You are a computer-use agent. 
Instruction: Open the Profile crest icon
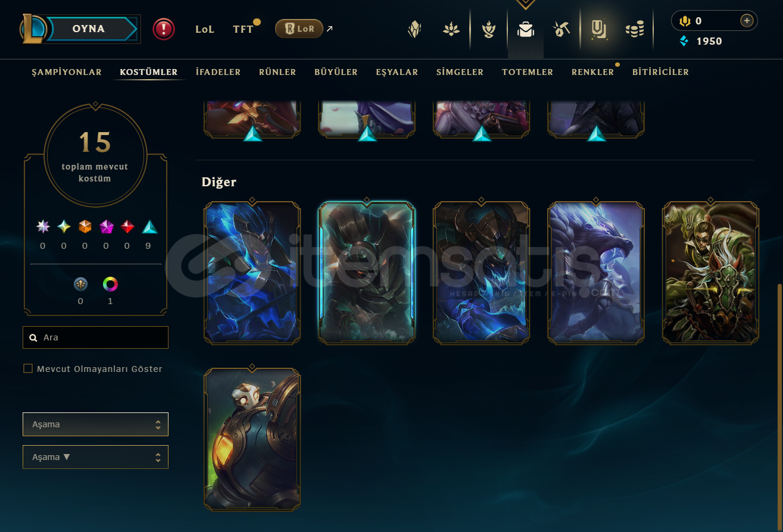[x=414, y=29]
